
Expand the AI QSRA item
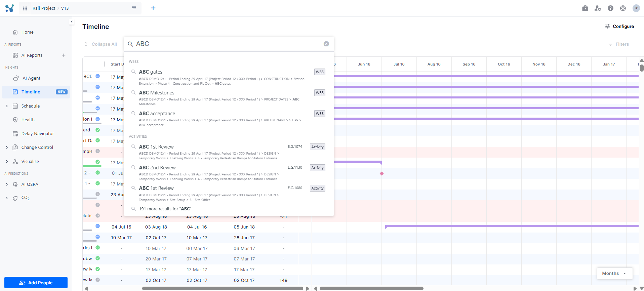point(7,184)
